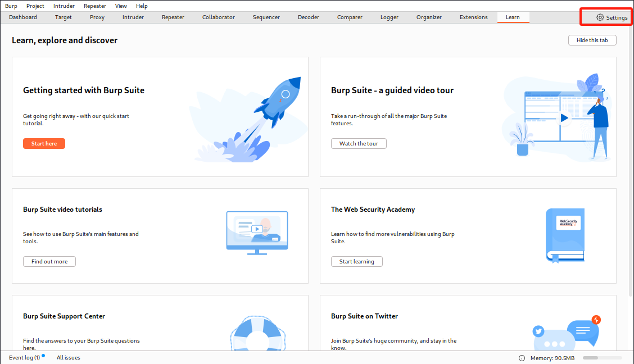Click the 'Memory: 90.5MB' status text

click(x=553, y=358)
